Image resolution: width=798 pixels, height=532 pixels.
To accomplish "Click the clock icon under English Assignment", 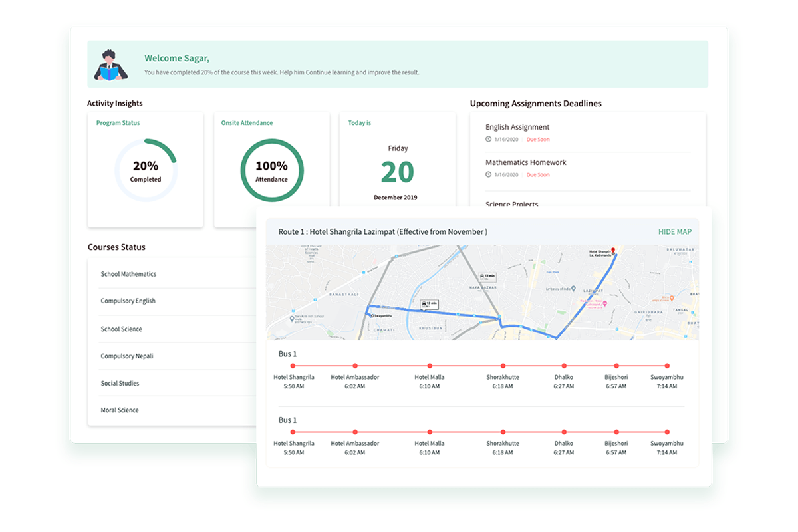I will (x=488, y=139).
